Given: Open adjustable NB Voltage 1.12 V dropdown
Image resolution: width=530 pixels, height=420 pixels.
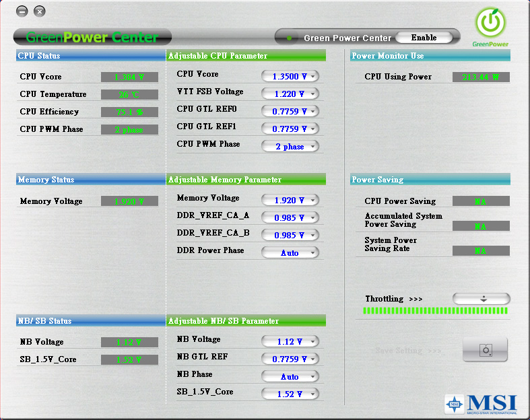Looking at the screenshot, I should pos(290,341).
